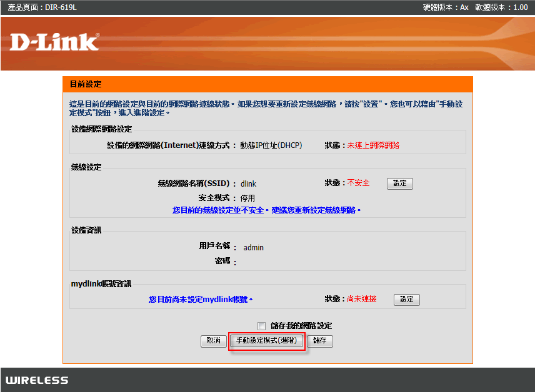The height and width of the screenshot is (392, 535).
Task: Check the 儲存我的網路設定 checkbox
Action: [x=262, y=326]
